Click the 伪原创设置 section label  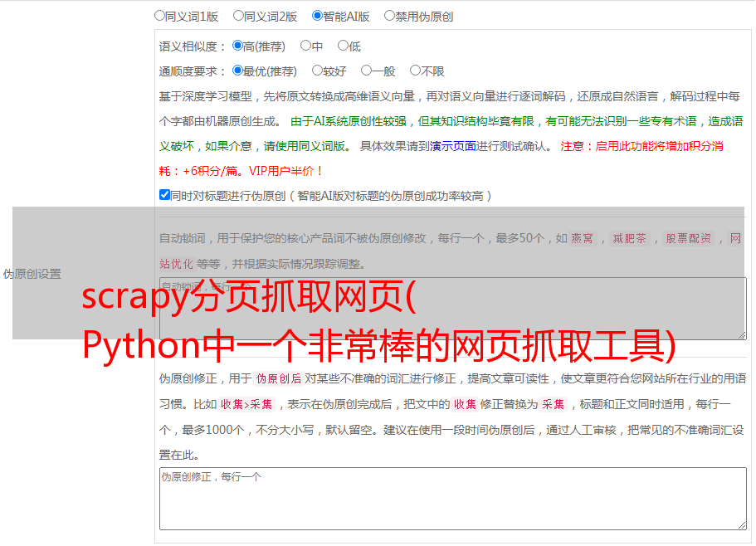click(x=32, y=274)
